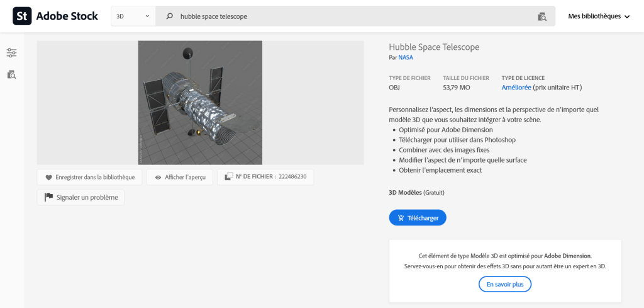Click the copy icon beside N° de fichier

[x=229, y=177]
